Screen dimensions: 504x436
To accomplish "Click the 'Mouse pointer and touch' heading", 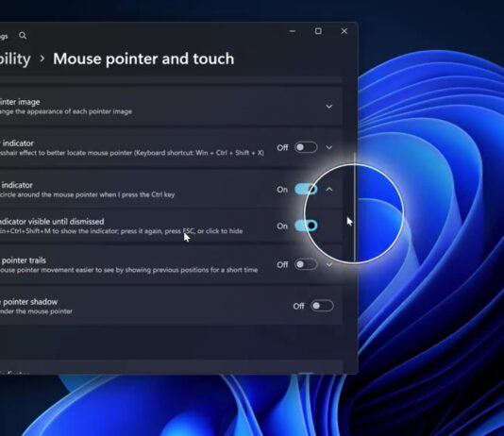I will click(x=143, y=59).
